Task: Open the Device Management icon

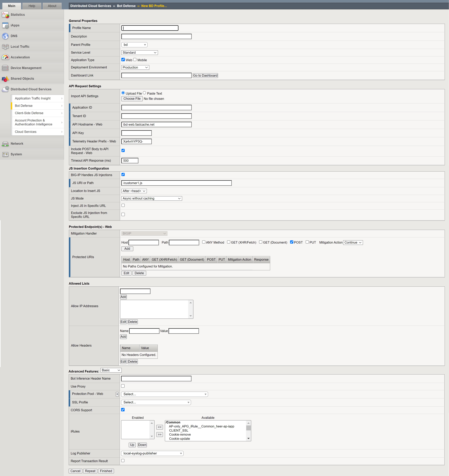Action: click(5, 68)
